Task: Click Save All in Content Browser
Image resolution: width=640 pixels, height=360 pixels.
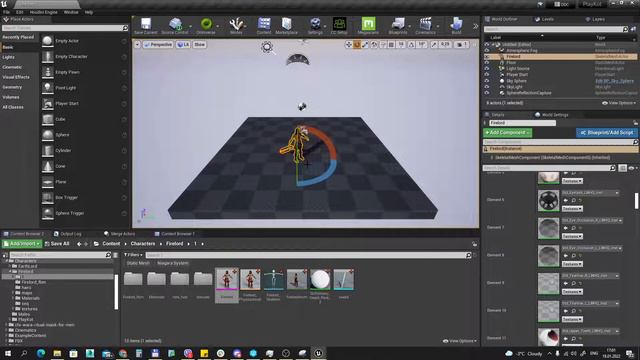Action: click(x=57, y=244)
